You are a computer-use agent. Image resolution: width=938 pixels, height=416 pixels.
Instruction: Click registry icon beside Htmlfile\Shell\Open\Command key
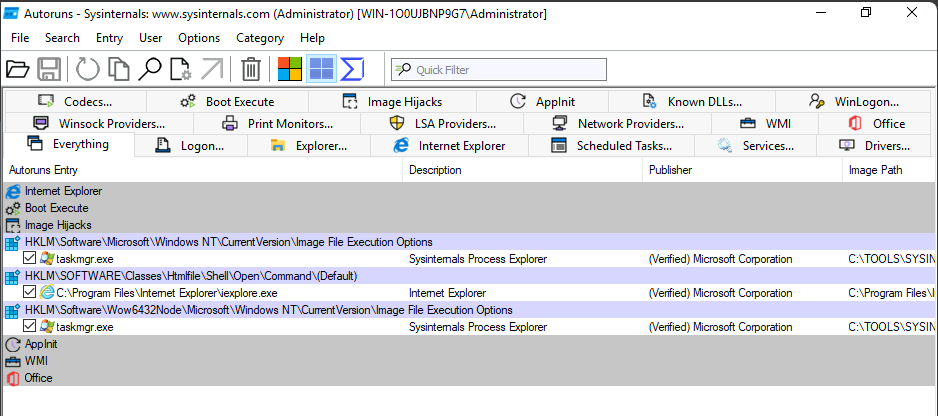pos(13,277)
